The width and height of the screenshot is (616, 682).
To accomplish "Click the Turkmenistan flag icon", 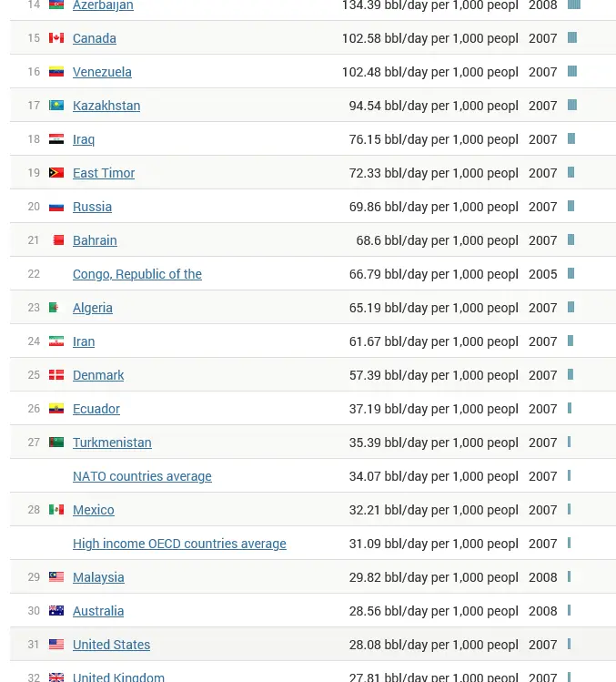I will [x=56, y=443].
